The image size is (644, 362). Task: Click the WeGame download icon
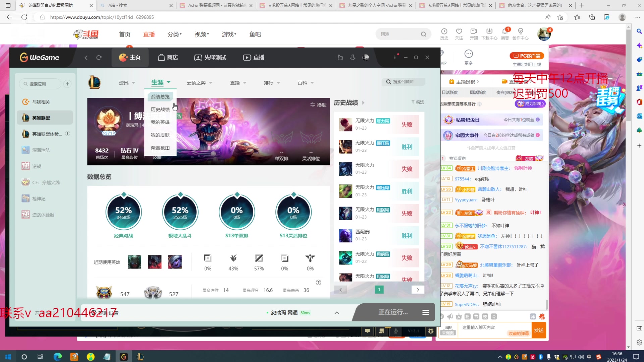[353, 58]
